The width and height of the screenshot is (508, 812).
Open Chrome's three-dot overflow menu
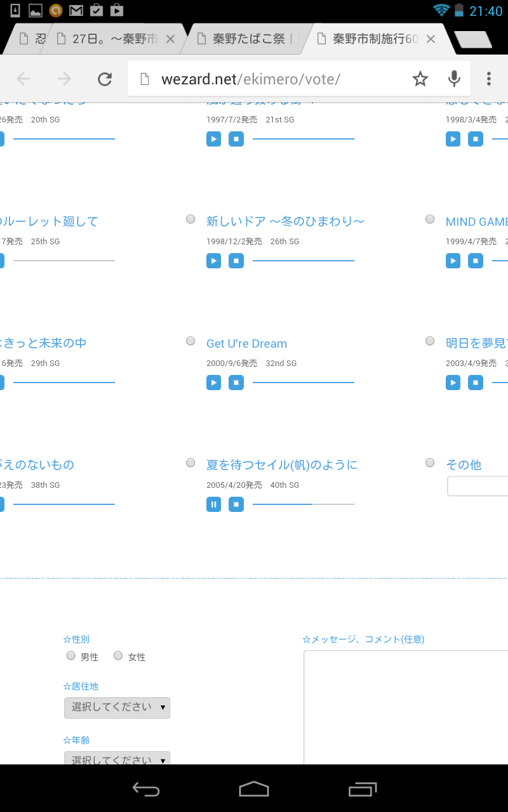(488, 79)
